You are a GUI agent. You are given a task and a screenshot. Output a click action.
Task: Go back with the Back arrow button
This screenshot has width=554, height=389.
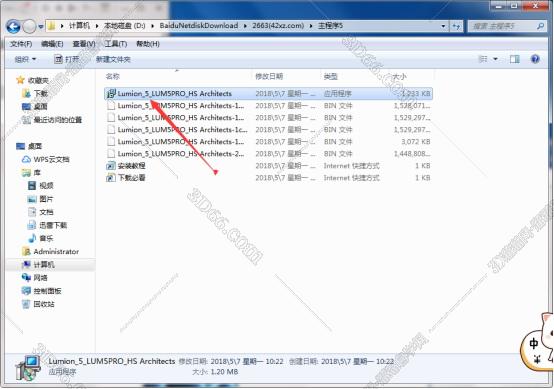point(13,26)
